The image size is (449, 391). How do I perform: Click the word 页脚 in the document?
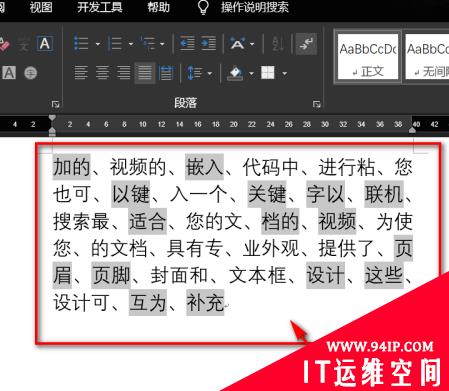[x=111, y=276]
